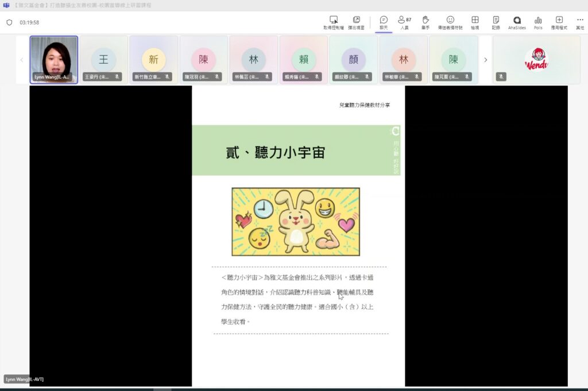Click the 取得控制權 (take control) icon
The height and width of the screenshot is (391, 588).
tap(334, 20)
